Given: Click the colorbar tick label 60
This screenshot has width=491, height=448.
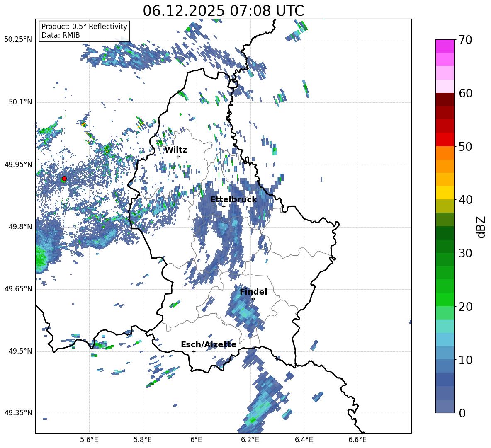Looking at the screenshot, I should (x=465, y=93).
